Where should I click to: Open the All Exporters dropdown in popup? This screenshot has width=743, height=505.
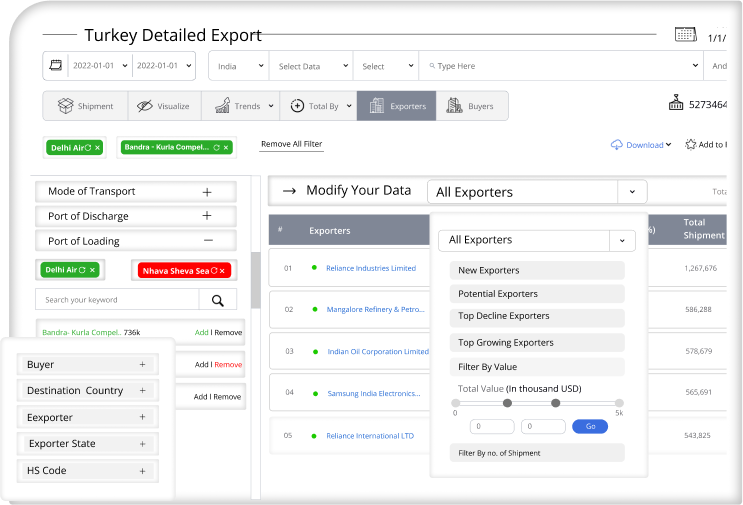coord(621,240)
